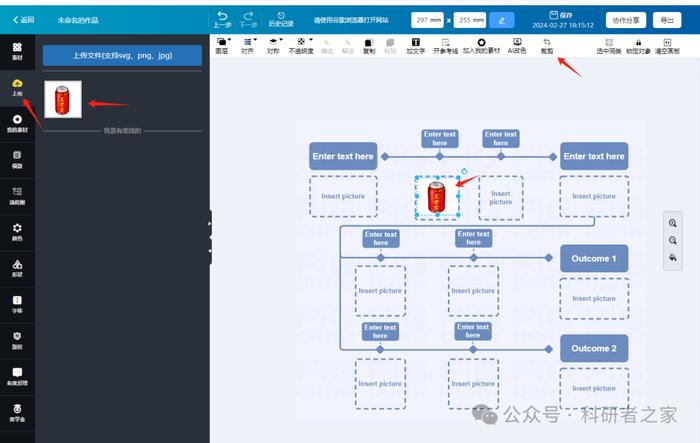The width and height of the screenshot is (700, 443).
Task: Open the 素材 (materials) sidebar panel
Action: point(17,51)
